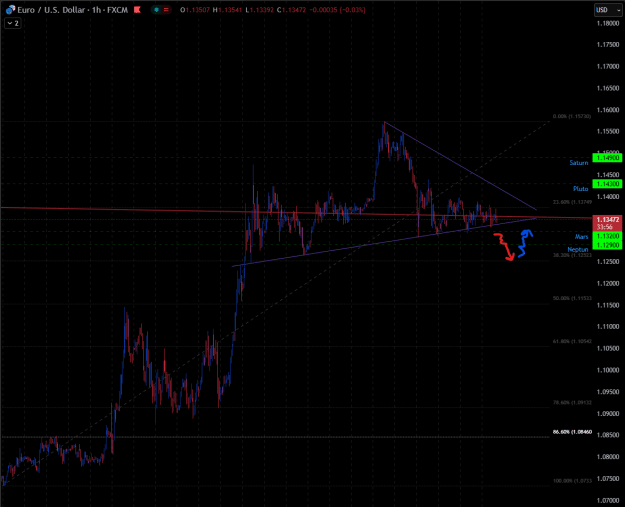This screenshot has width=625, height=507.
Task: Click the teal market status dot
Action: (x=157, y=10)
